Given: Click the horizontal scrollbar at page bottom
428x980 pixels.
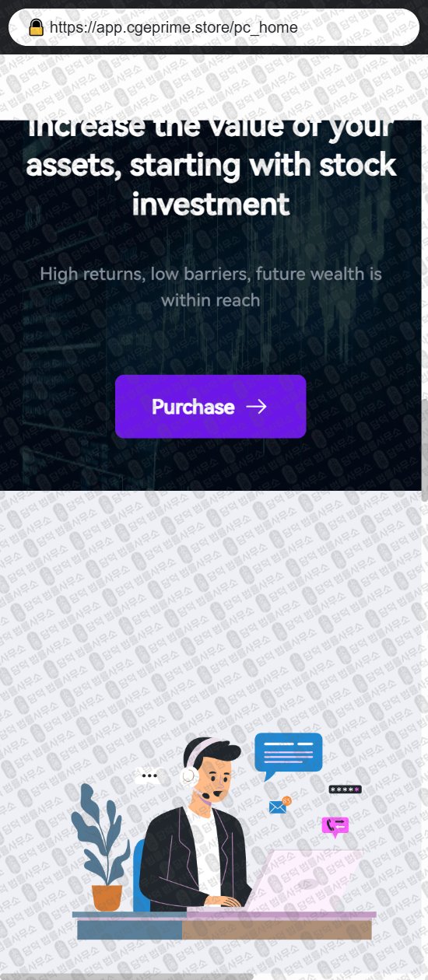Looking at the screenshot, I should (x=127, y=976).
